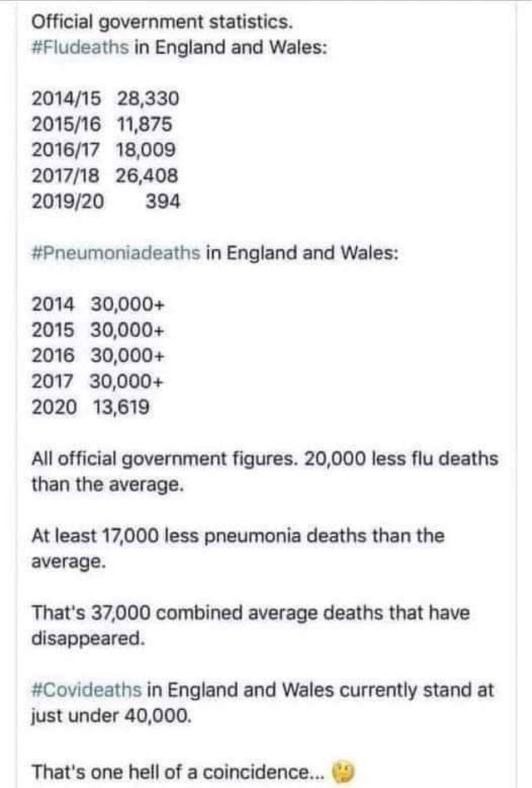Select the 2016 pneumonia deaths row

coord(98,356)
